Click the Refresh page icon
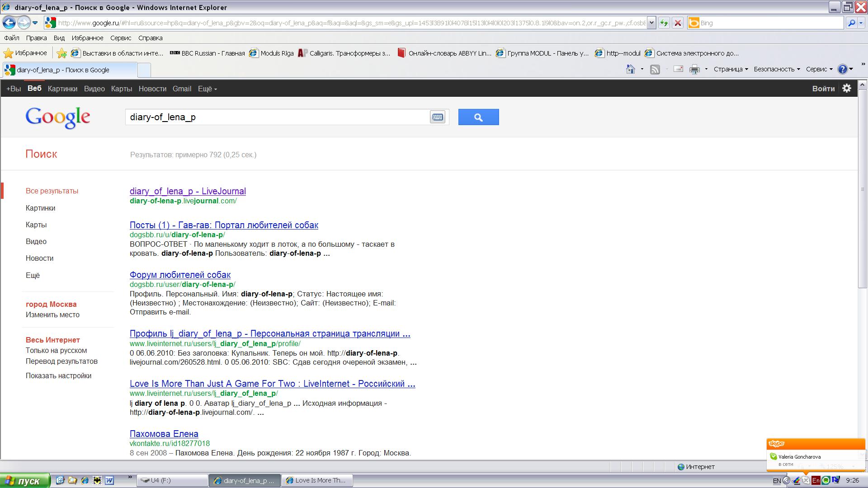 [664, 23]
